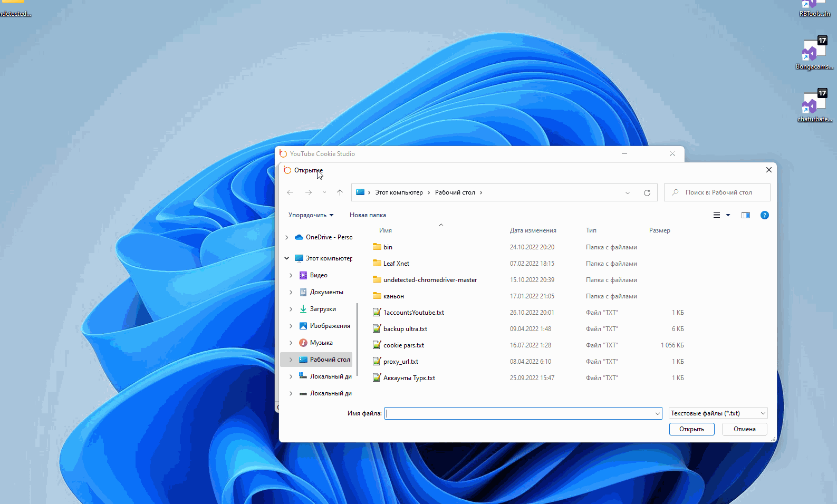The width and height of the screenshot is (837, 504).
Task: Click the Имя файла input field
Action: tap(519, 413)
